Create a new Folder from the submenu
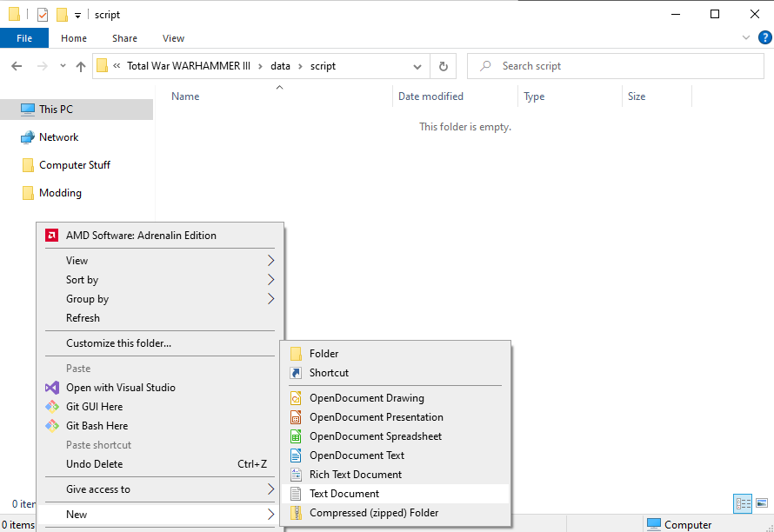 point(396,354)
